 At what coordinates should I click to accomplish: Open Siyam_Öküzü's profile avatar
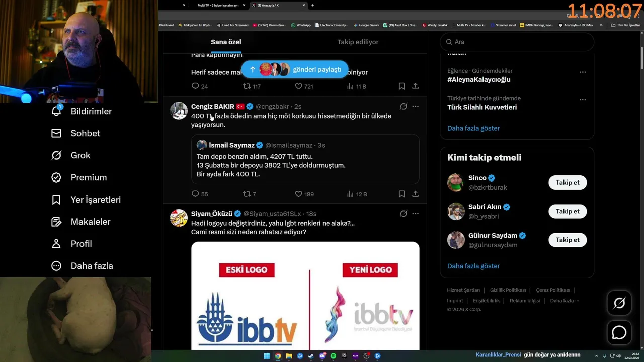pos(179,218)
